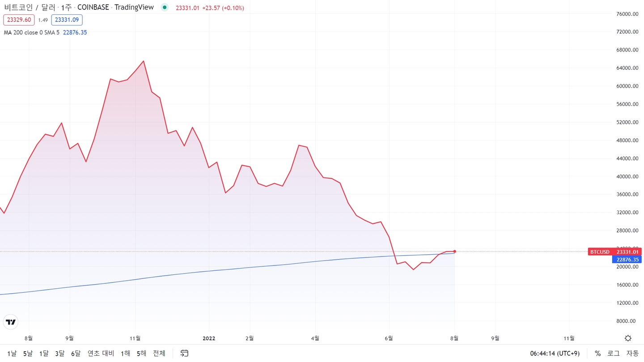
Task: Click the red sell price box 23329.60
Action: (x=19, y=20)
